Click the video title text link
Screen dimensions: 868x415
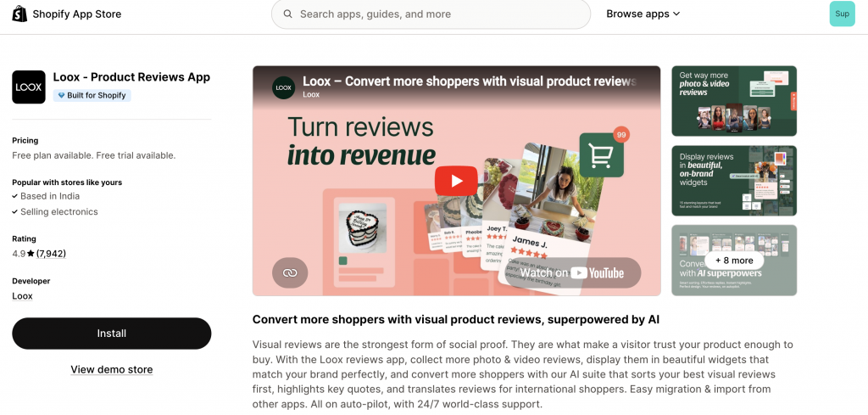tap(470, 81)
